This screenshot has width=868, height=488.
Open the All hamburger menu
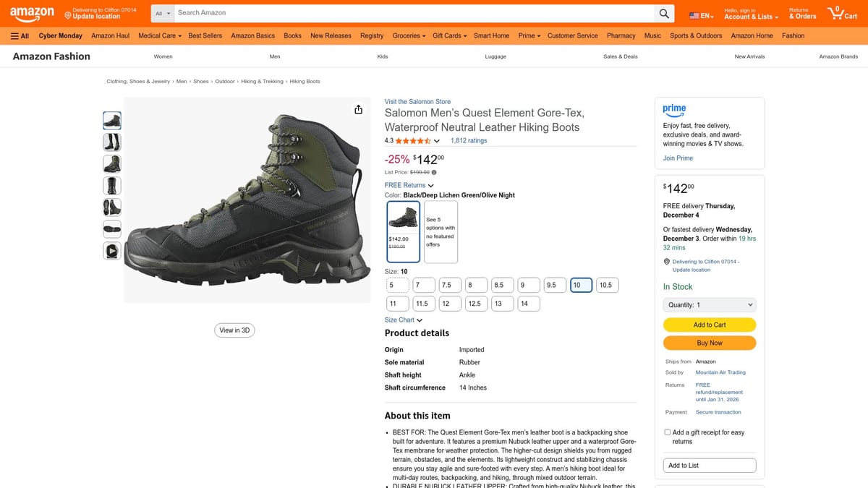coord(20,35)
